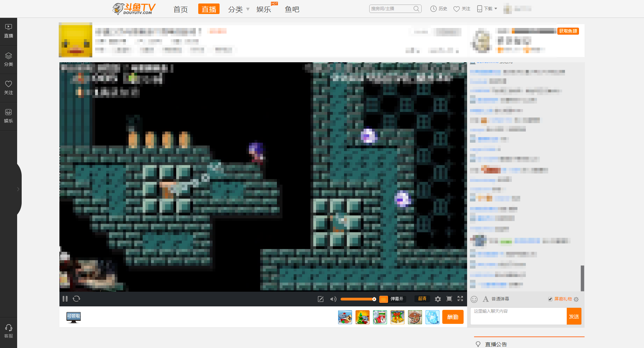Screen dimensions: 644x348
Task: Send the gingerbread fish gift
Action: point(415,317)
